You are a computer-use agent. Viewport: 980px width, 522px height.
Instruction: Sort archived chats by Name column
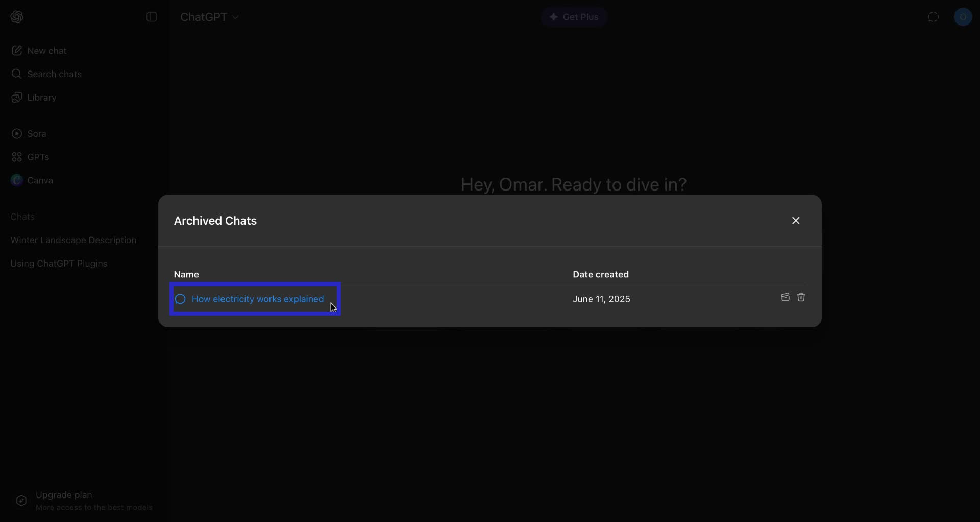coord(186,274)
